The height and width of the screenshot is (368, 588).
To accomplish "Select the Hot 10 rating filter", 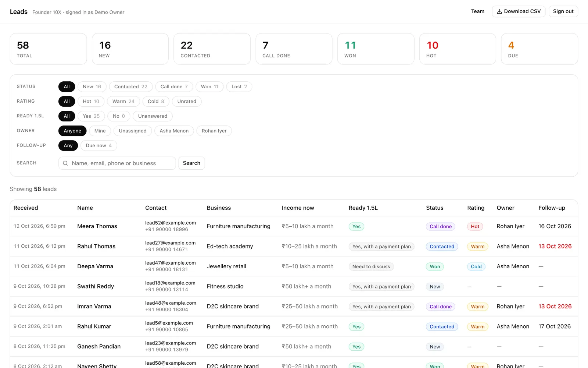I will coord(91,101).
